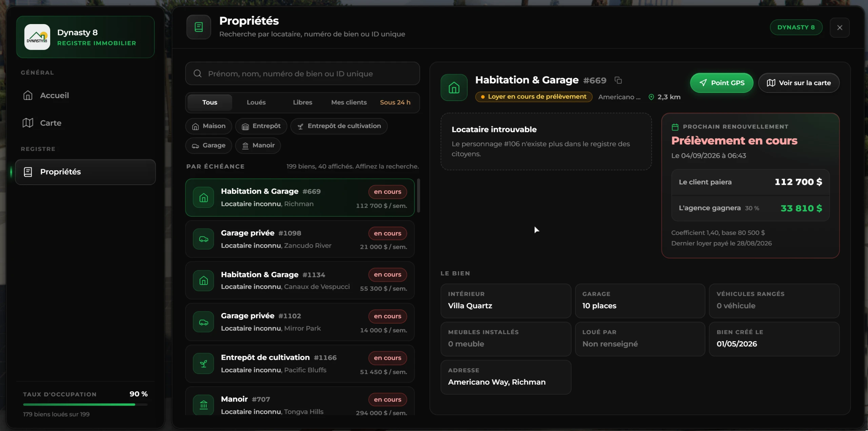This screenshot has width=868, height=431.
Task: Select Manoir #707 listing
Action: [x=300, y=401]
